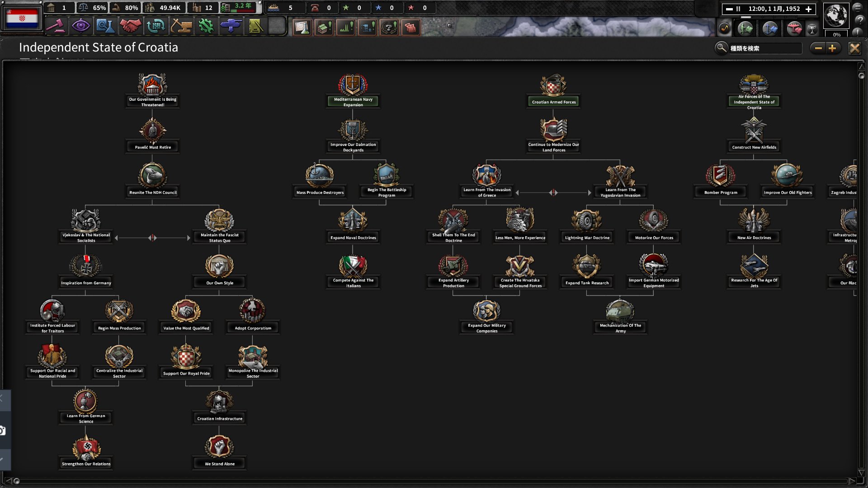This screenshot has height=488, width=868.
Task: Select Research For The Age Of Jets
Action: pos(754,271)
